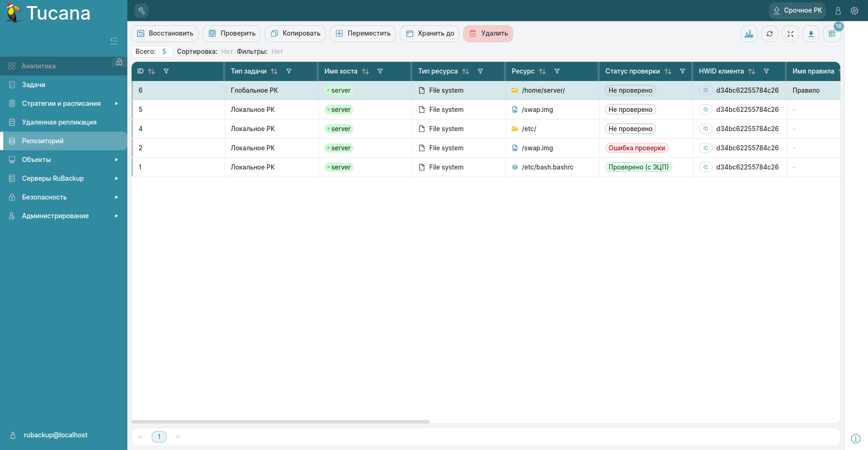Viewport: 868px width, 450px height.
Task: Open filter for Тип задачи column
Action: coord(289,72)
